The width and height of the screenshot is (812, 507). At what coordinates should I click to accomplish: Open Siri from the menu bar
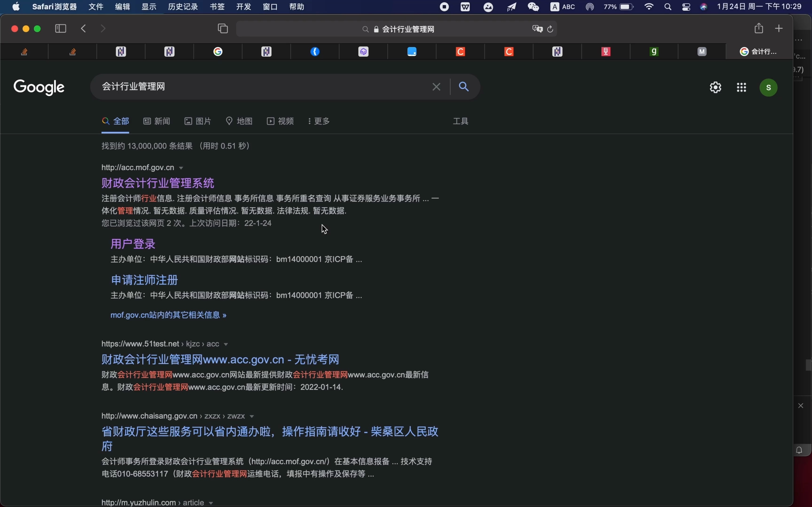(703, 6)
